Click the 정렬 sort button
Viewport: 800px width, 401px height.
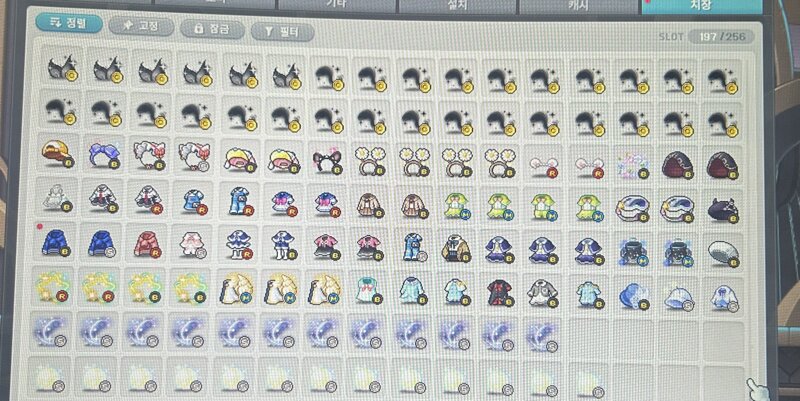[69, 23]
